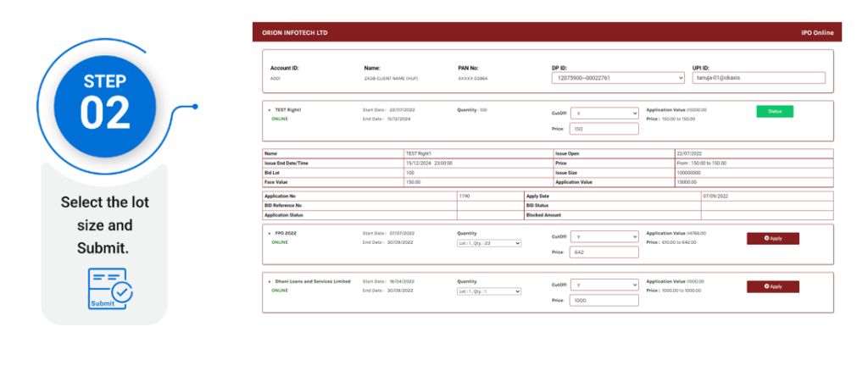This screenshot has height=371, width=868.
Task: Click Apply button for FPO 2022
Action: click(772, 239)
